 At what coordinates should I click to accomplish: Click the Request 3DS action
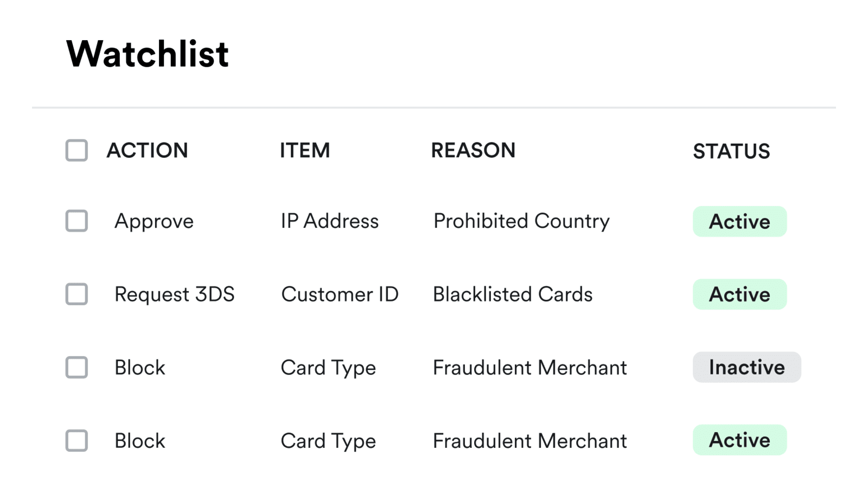click(174, 294)
